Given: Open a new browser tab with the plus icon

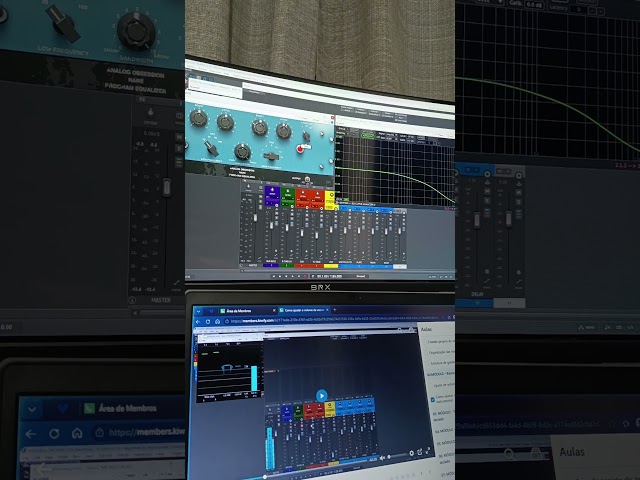Looking at the screenshot, I should tap(335, 310).
